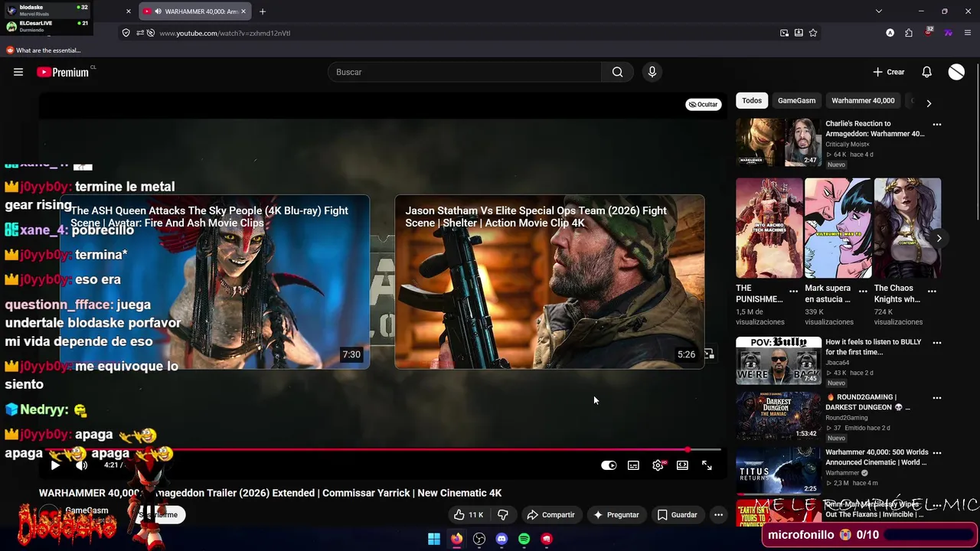The width and height of the screenshot is (980, 551).
Task: Open Firefox from the taskbar
Action: [456, 539]
